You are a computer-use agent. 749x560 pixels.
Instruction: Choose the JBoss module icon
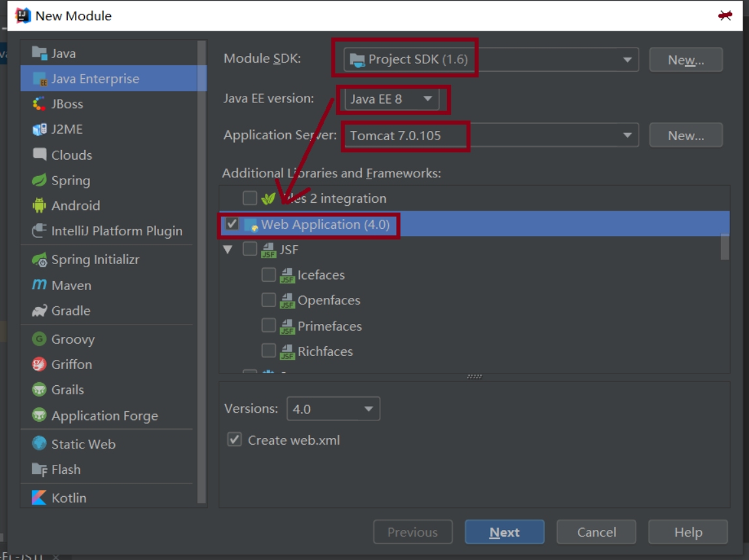[39, 104]
